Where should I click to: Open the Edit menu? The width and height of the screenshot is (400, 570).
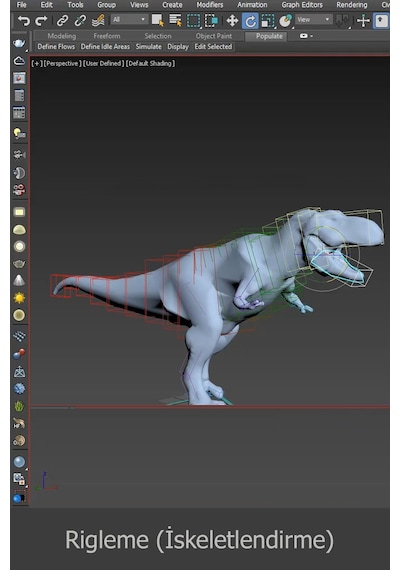coord(47,5)
